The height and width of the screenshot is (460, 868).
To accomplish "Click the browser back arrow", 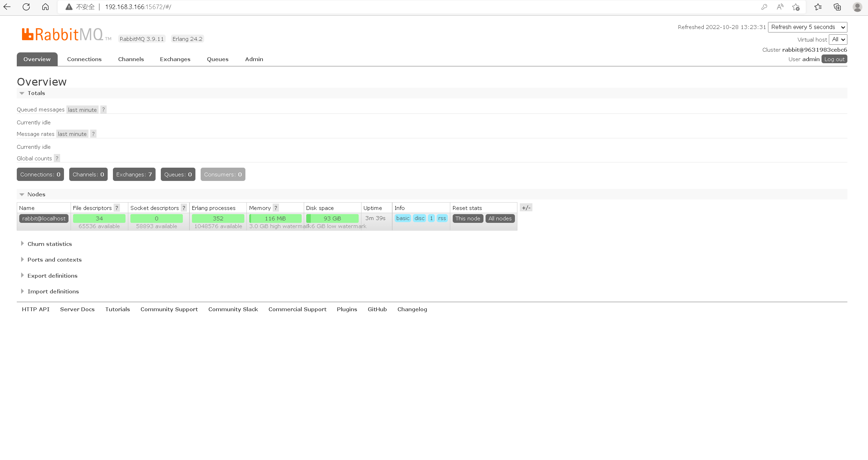I will coord(7,7).
